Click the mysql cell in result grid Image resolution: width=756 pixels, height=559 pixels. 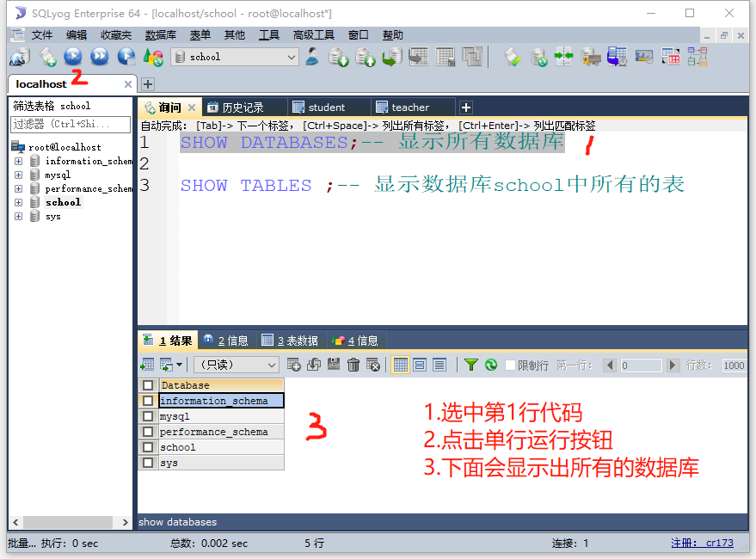221,416
